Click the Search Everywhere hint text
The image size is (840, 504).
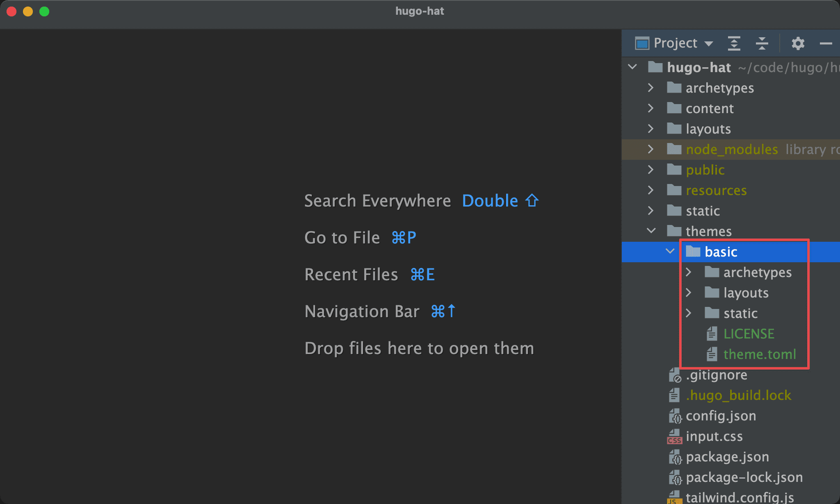pyautogui.click(x=377, y=201)
